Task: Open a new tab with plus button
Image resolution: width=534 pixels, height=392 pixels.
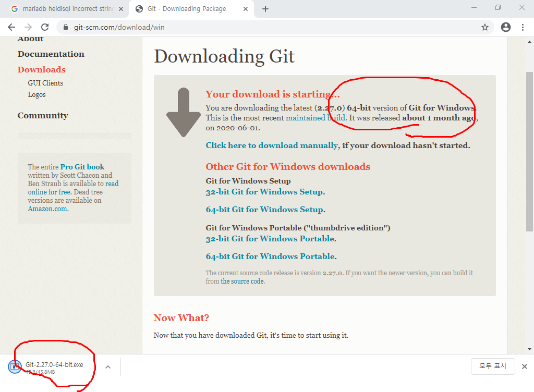Action: pos(265,9)
